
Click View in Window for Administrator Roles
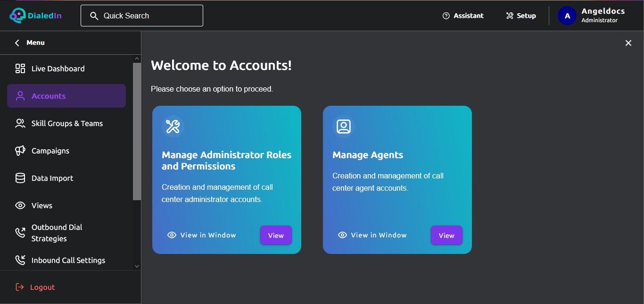point(202,235)
